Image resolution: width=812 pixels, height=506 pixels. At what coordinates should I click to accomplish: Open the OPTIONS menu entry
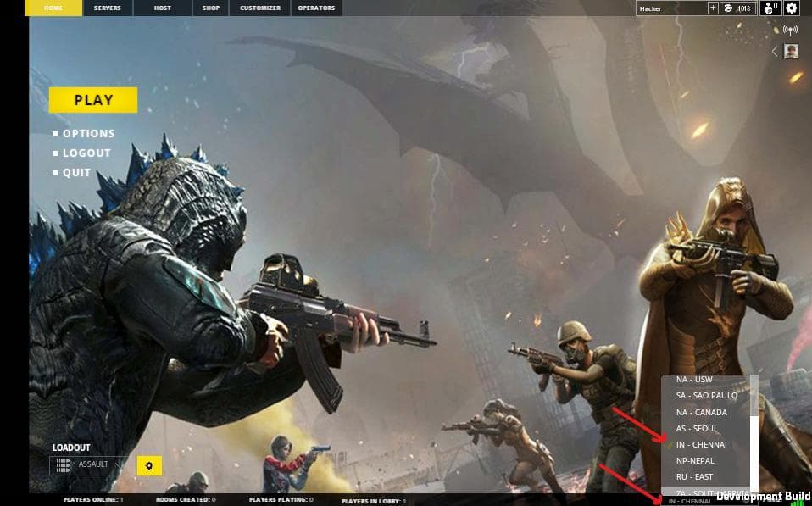[x=88, y=134]
